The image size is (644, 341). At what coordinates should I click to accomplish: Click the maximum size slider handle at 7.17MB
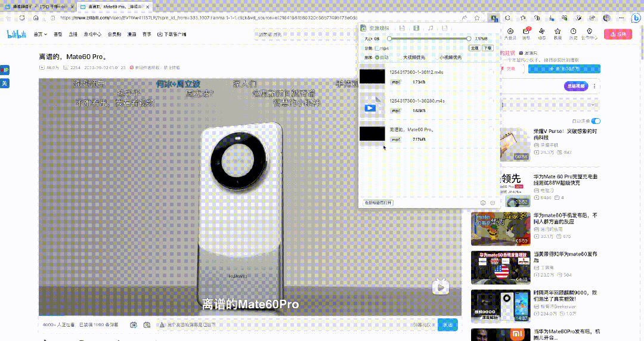tap(469, 39)
